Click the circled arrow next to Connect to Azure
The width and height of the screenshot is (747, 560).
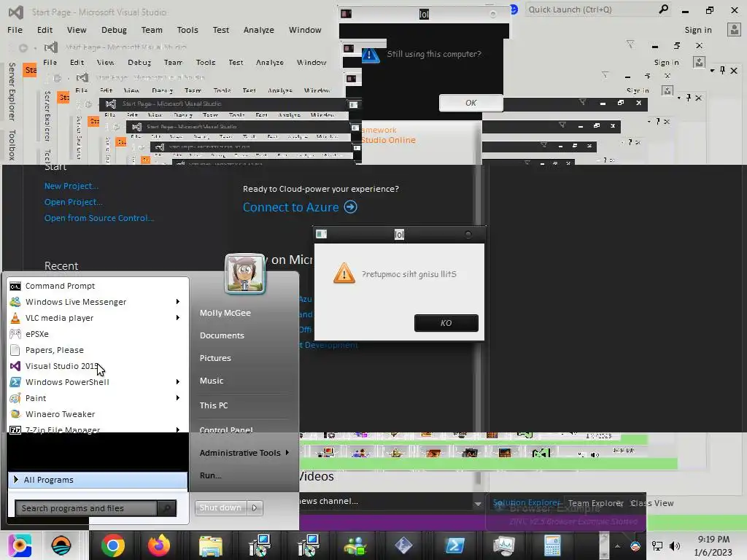[351, 207]
